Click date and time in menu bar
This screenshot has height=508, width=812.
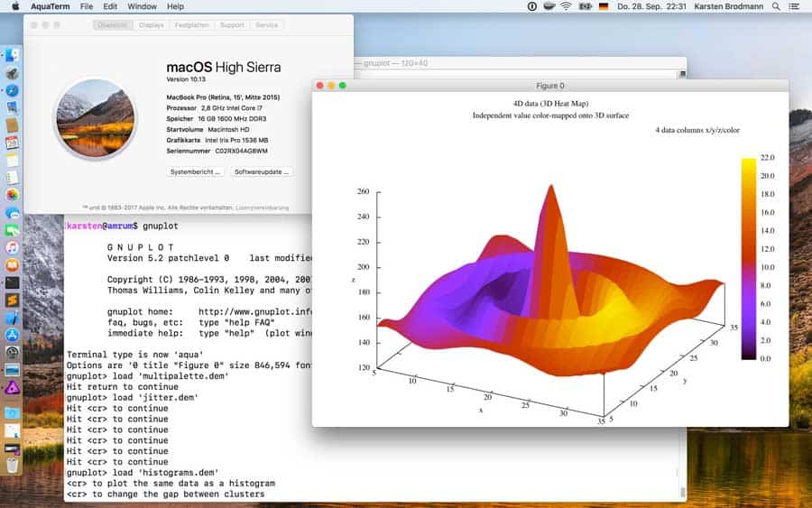click(x=651, y=6)
